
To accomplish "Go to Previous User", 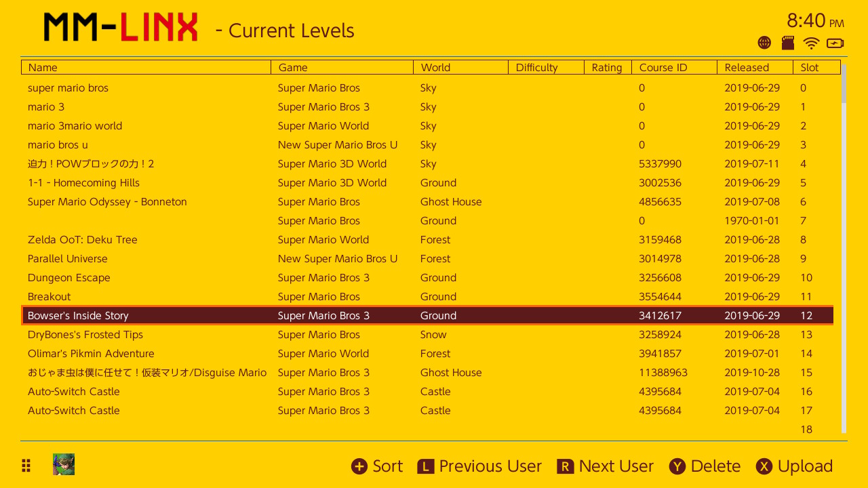I will pos(490,466).
